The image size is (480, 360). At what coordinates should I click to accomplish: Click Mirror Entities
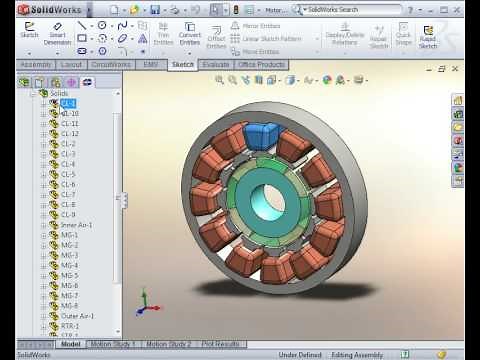(x=256, y=26)
